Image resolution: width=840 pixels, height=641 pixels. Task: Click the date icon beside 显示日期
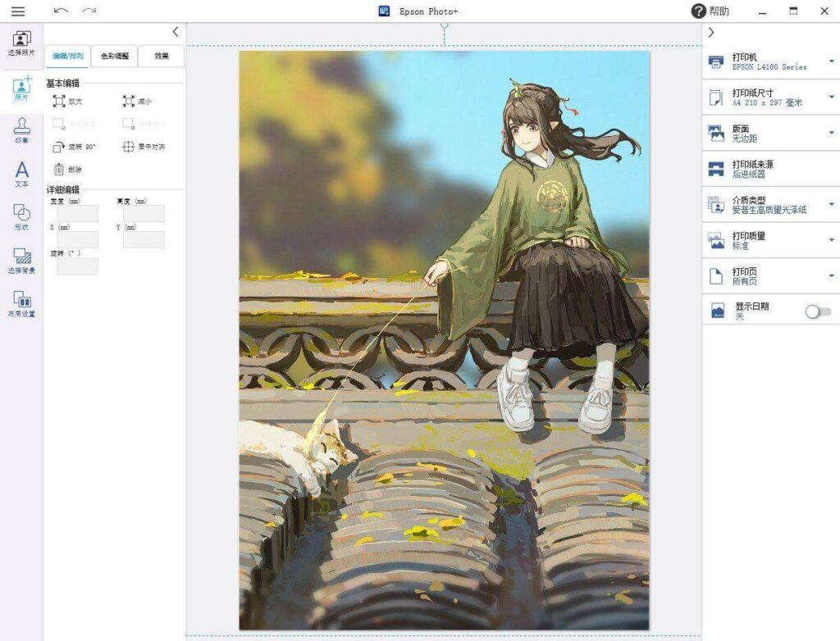tap(717, 311)
